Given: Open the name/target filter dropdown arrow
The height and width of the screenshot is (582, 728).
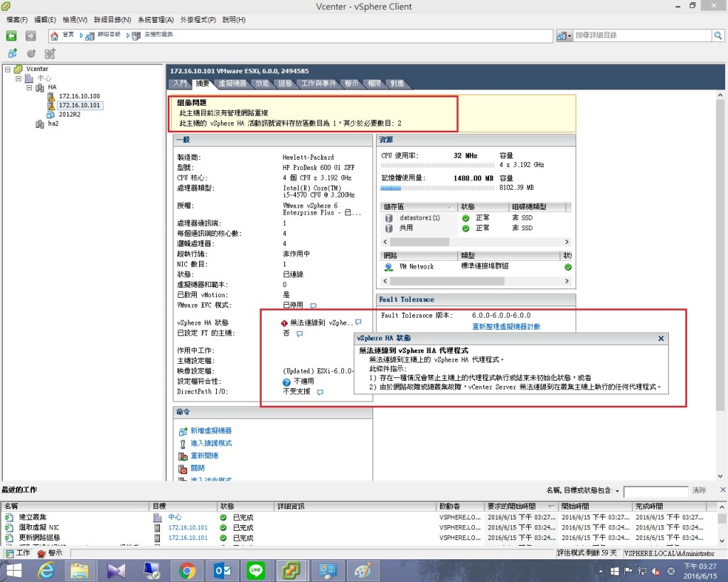Looking at the screenshot, I should point(617,491).
